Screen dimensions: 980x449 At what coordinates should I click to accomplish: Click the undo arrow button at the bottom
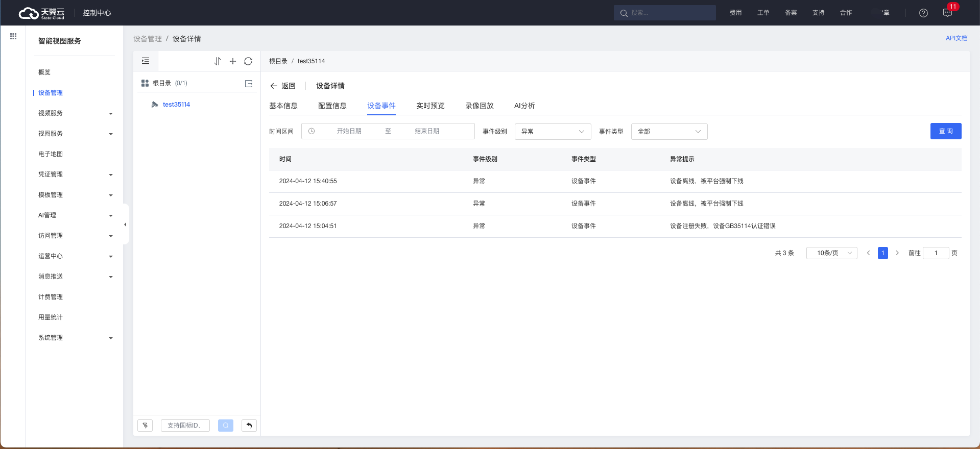(x=249, y=425)
